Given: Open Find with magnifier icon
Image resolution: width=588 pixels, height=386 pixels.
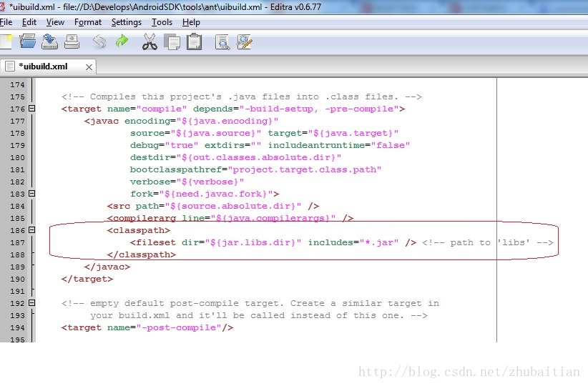Looking at the screenshot, I should [x=222, y=42].
